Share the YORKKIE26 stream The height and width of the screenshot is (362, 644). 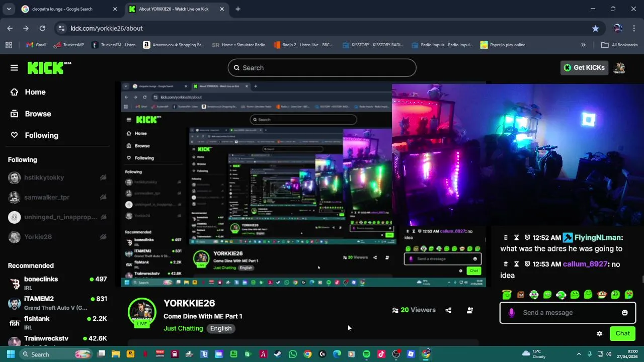[x=448, y=310]
